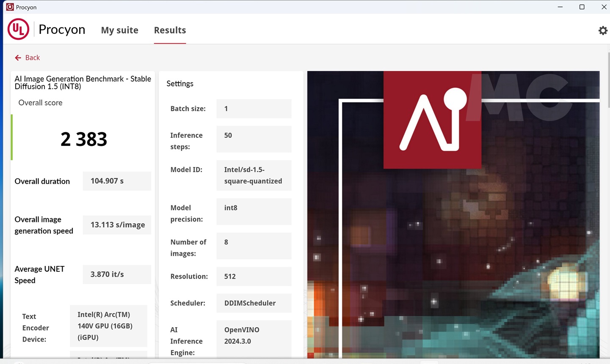Click the vertical scrollbar on right edge
610x364 pixels.
point(608,80)
